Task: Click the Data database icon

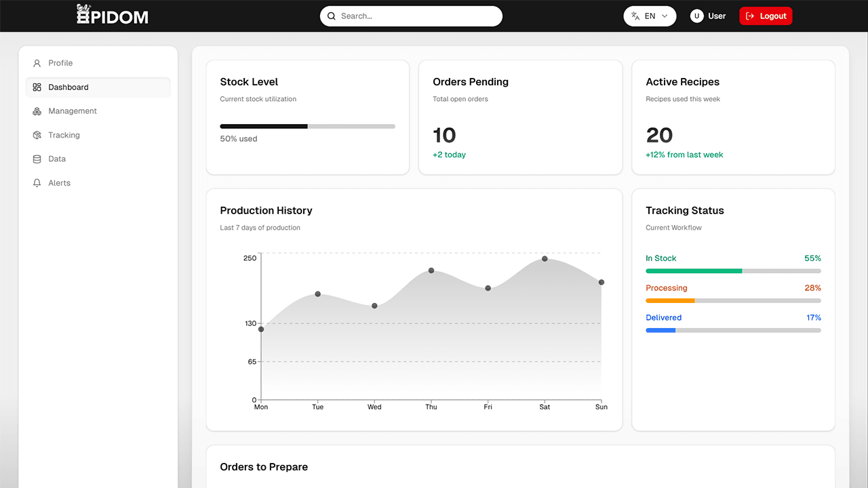Action: tap(37, 159)
